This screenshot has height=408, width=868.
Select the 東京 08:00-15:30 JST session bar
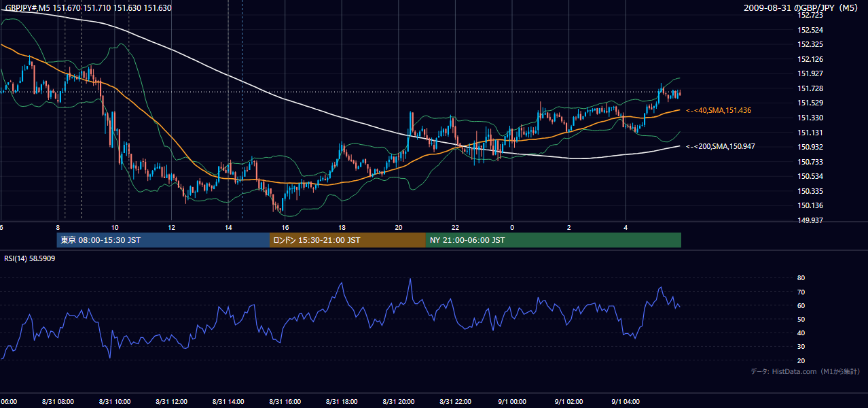coord(164,240)
